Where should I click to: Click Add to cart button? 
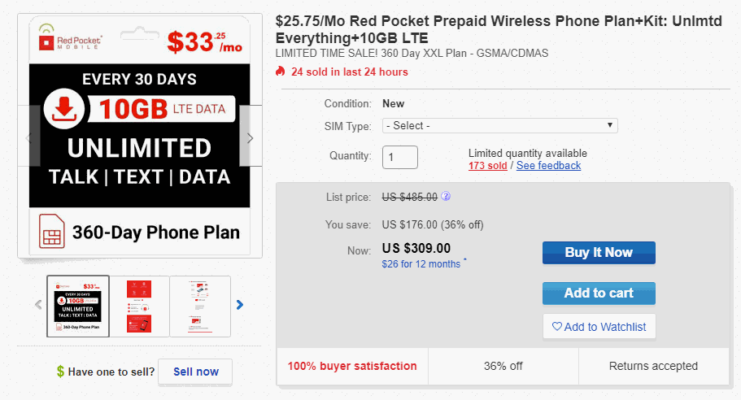coord(598,293)
